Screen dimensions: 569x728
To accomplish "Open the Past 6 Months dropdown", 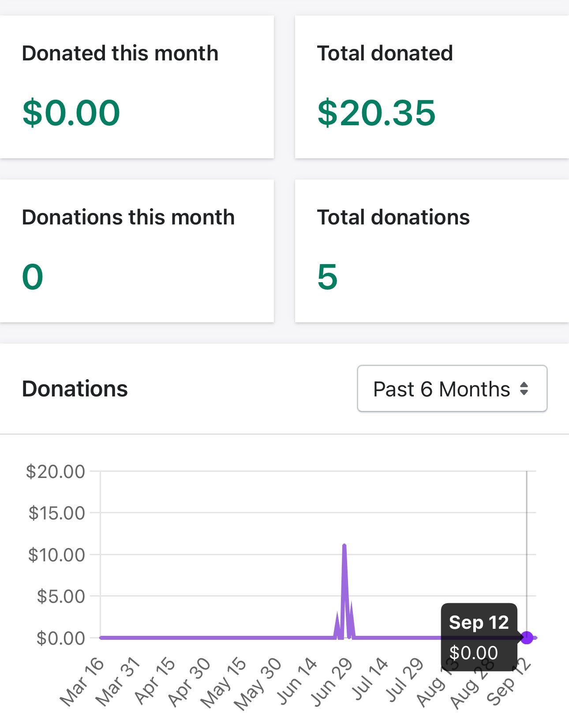I will [452, 388].
